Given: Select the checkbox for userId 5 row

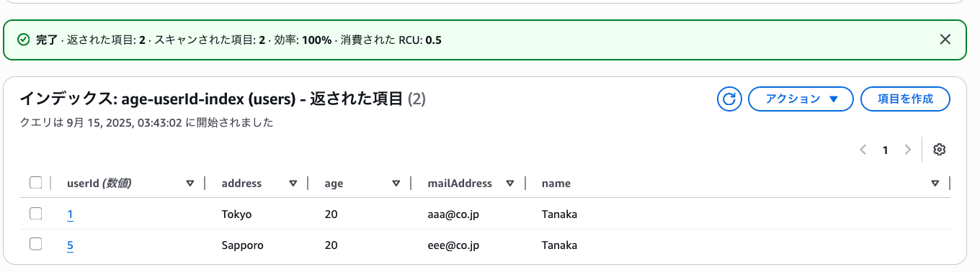Looking at the screenshot, I should 35,245.
